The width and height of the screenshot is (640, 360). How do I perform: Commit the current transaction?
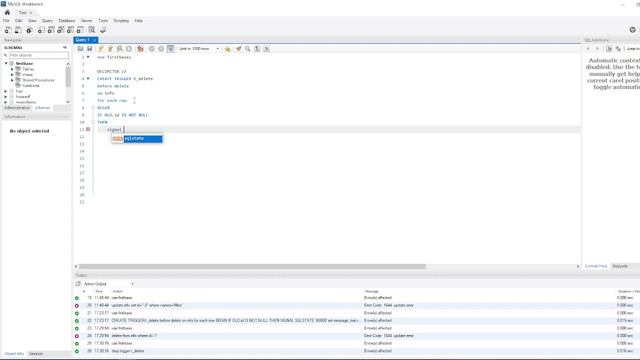(151, 49)
